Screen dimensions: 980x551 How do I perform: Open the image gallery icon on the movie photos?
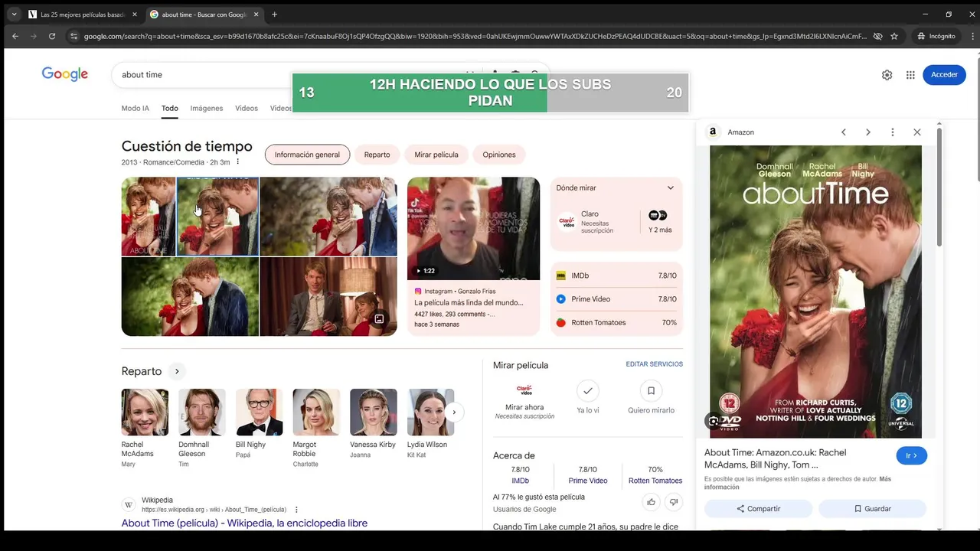(379, 319)
